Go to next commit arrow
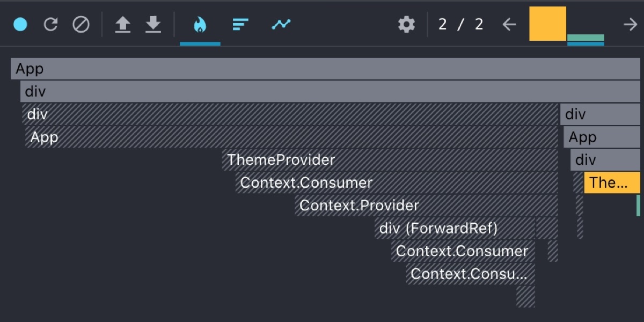 (x=630, y=24)
